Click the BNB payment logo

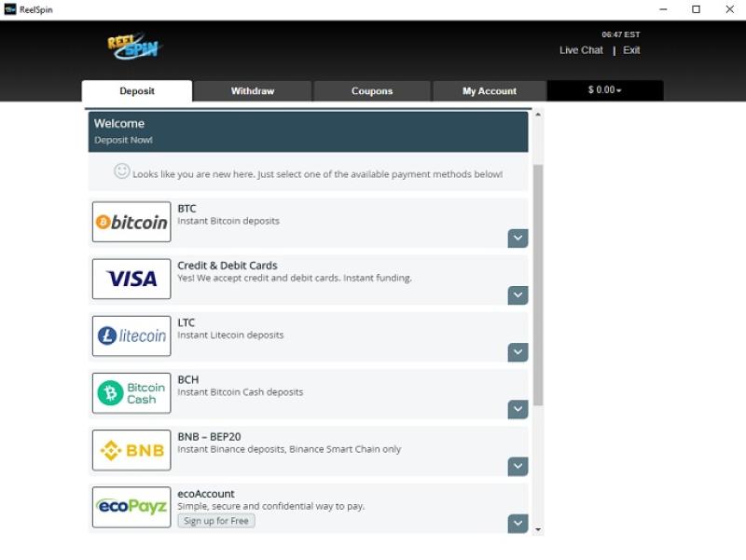point(131,450)
